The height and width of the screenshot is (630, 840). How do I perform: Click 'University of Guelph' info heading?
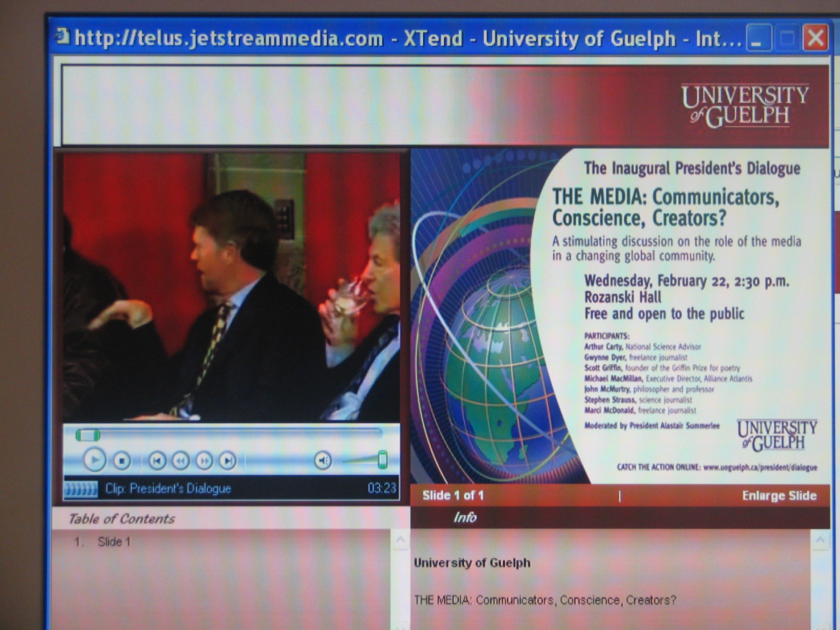click(472, 563)
